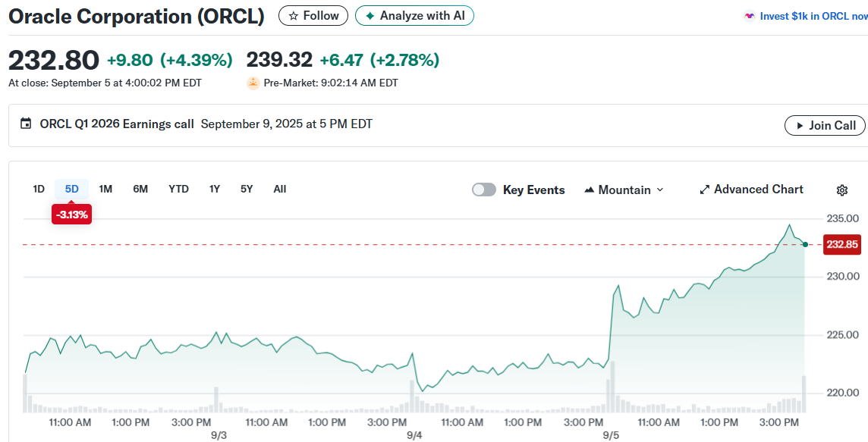Click the 239.32 pre-market price

click(x=279, y=60)
